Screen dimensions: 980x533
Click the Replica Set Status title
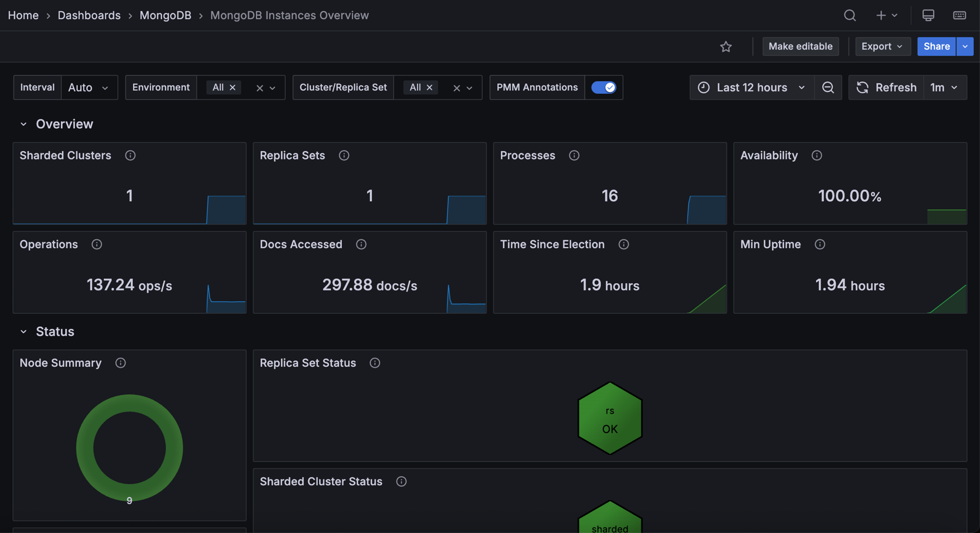point(308,363)
